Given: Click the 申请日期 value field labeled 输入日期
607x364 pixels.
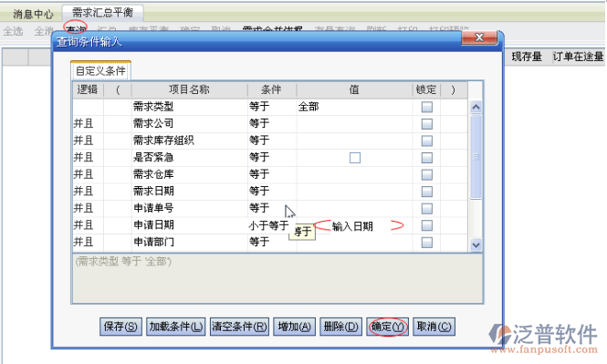Looking at the screenshot, I should 354,226.
